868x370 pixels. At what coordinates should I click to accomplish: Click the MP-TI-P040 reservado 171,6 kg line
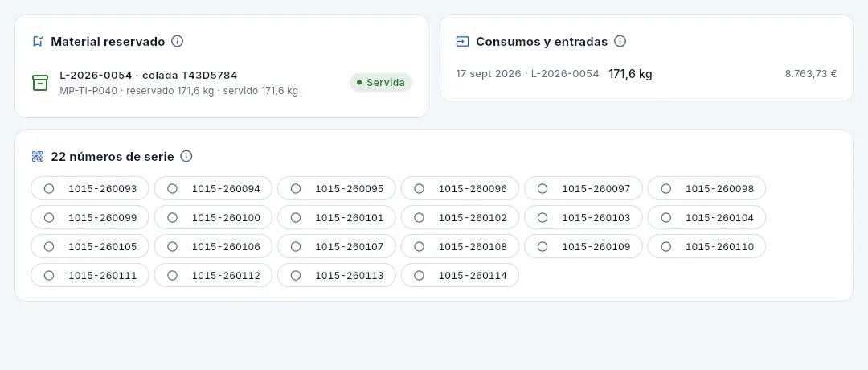[x=178, y=90]
